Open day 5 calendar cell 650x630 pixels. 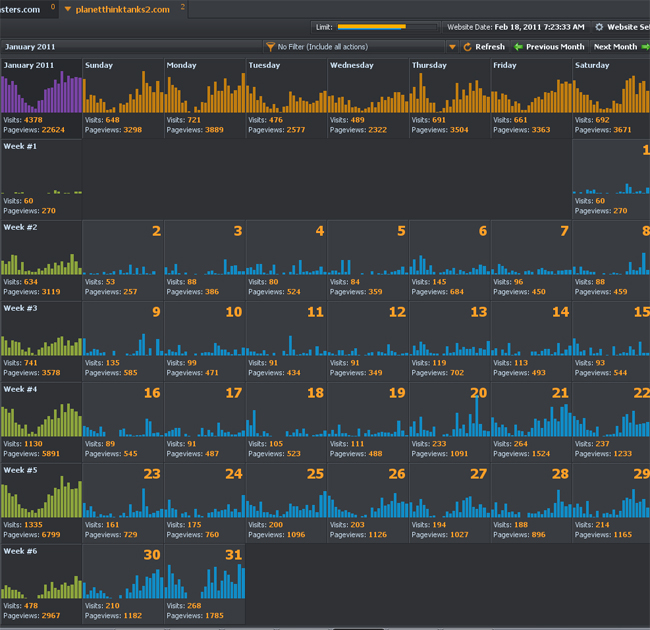(x=368, y=260)
